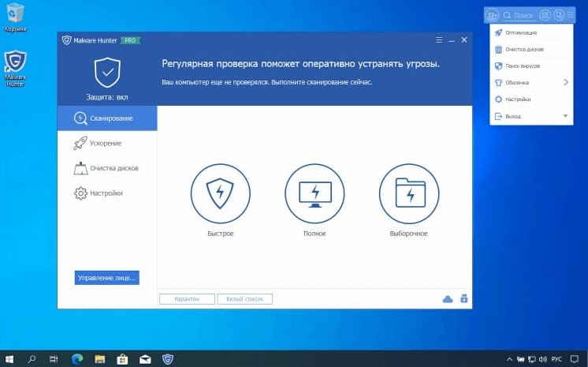Select Очистка дисков in the widget menu
588x367 pixels.
[x=531, y=49]
